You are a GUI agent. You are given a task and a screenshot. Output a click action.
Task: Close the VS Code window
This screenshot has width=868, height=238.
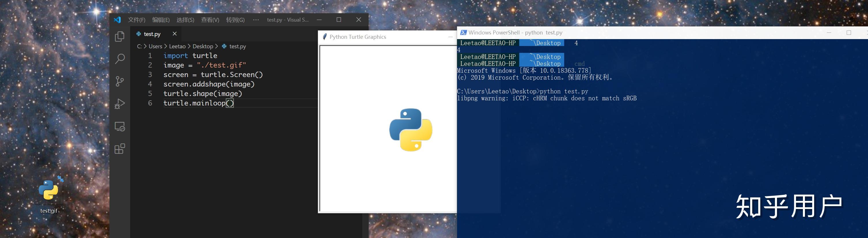359,20
